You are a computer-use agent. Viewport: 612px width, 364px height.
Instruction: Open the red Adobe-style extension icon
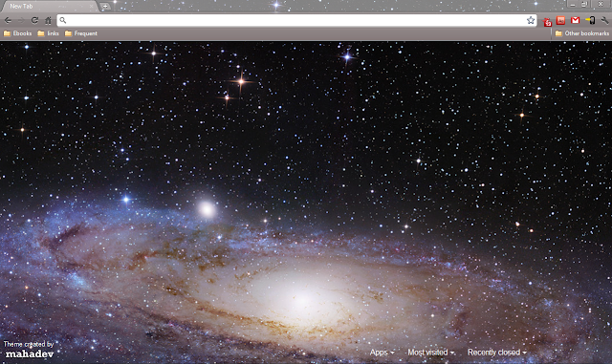click(x=561, y=20)
